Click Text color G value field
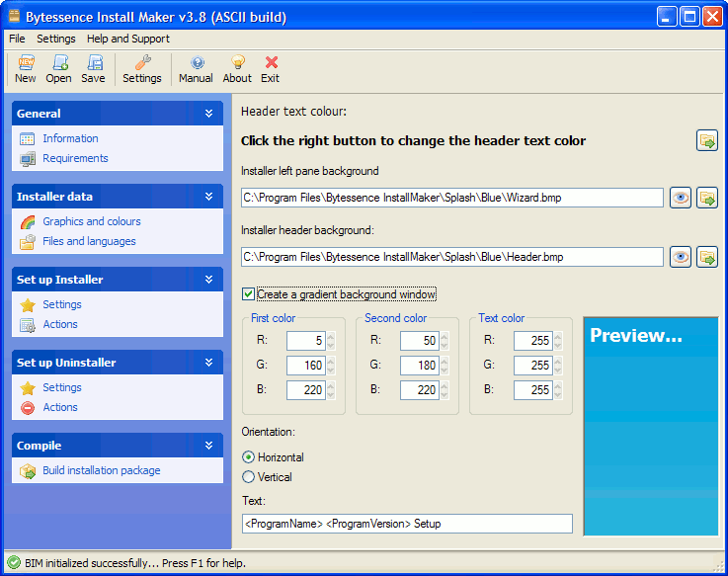The image size is (728, 576). coord(533,366)
